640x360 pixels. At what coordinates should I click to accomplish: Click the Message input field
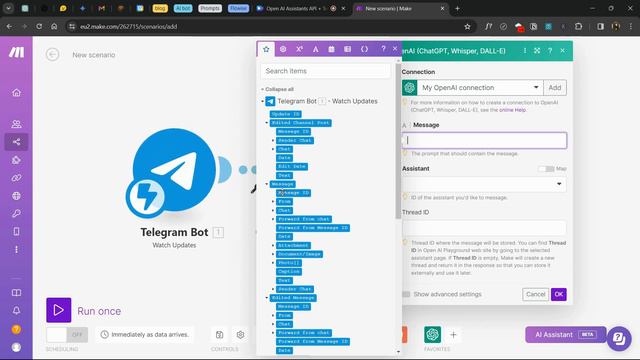coord(484,140)
